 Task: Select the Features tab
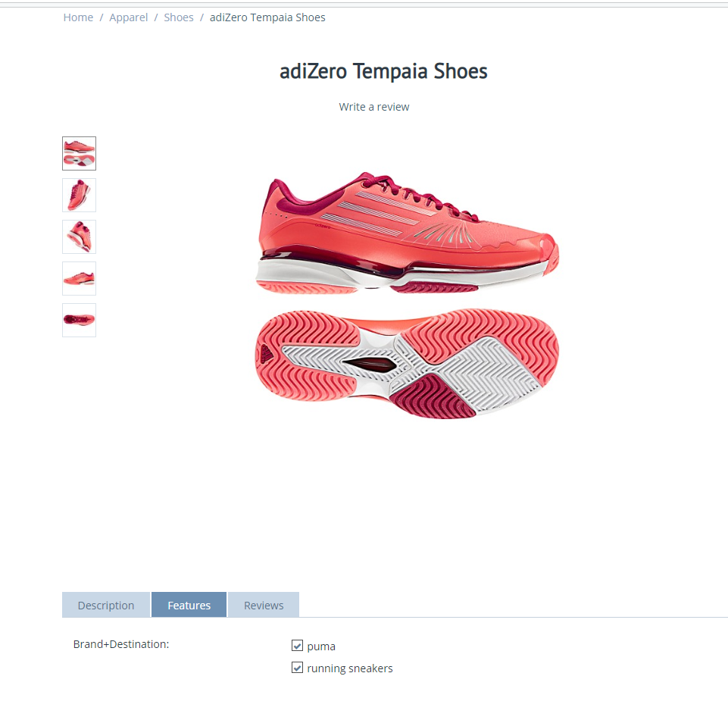pyautogui.click(x=189, y=606)
